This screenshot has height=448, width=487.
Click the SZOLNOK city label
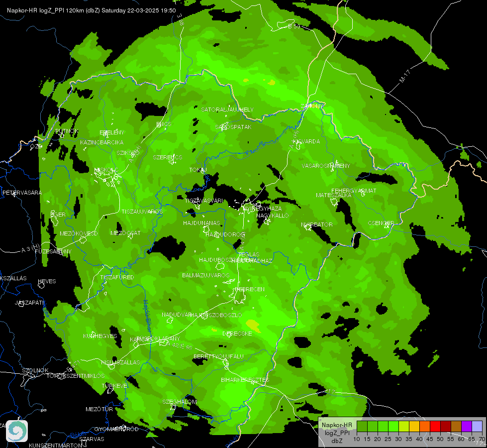click(35, 370)
